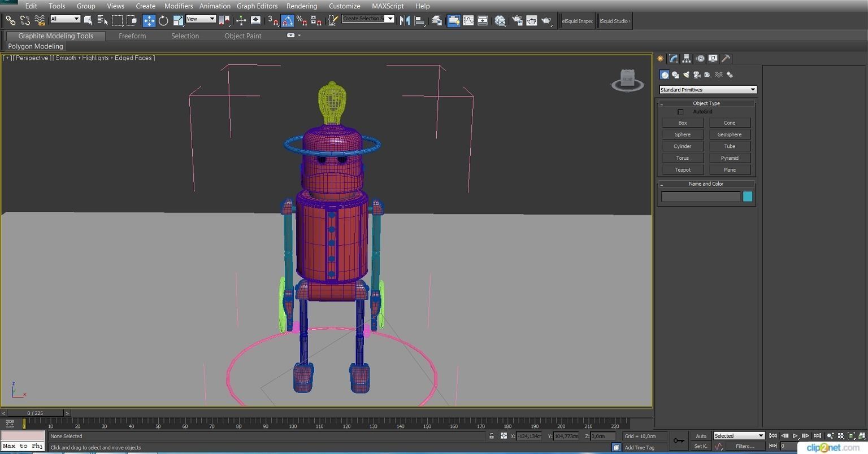Choose the Rectangular Selection Region tool
This screenshot has width=868, height=454.
pos(117,20)
